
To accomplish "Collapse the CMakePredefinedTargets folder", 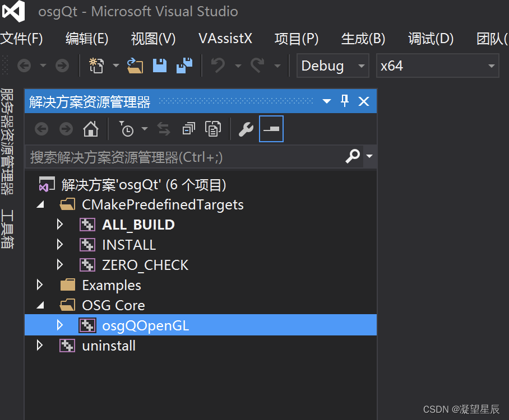I will pos(40,204).
